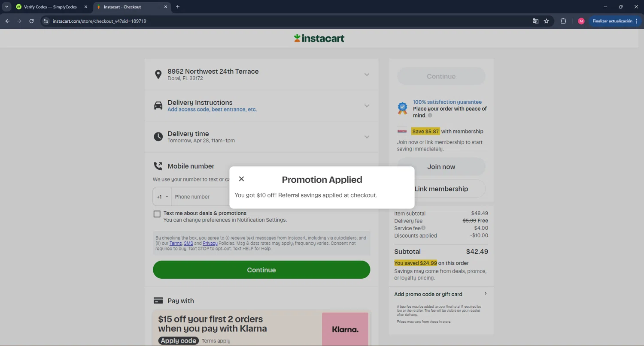Click the translate page icon
Image resolution: width=644 pixels, height=346 pixels.
tap(535, 21)
